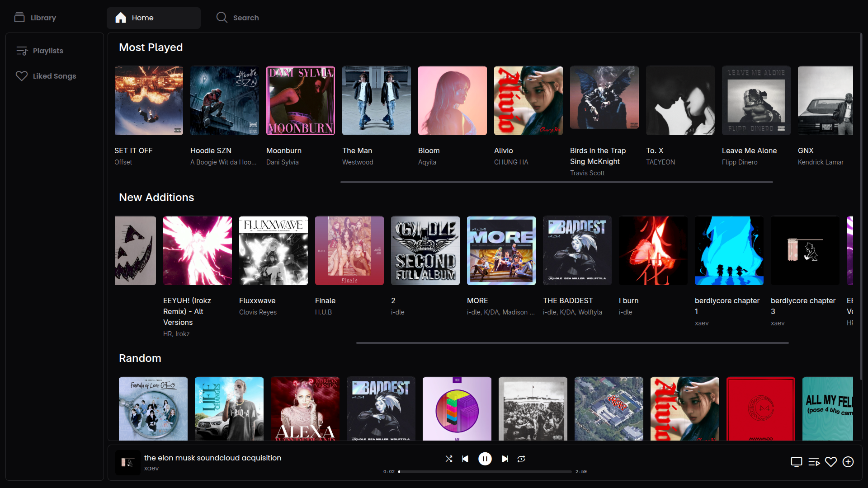Screen dimensions: 868x488
Task: Pause the current track
Action: click(485, 459)
